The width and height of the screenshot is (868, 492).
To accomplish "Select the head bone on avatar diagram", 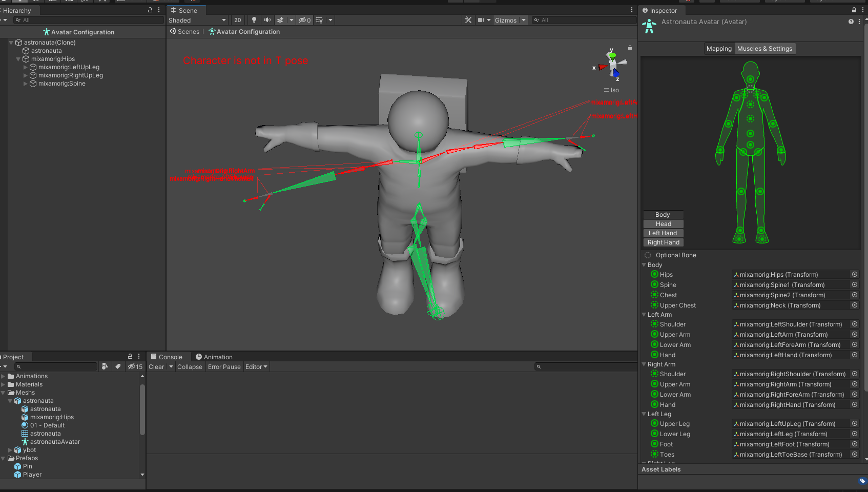I will tap(750, 79).
